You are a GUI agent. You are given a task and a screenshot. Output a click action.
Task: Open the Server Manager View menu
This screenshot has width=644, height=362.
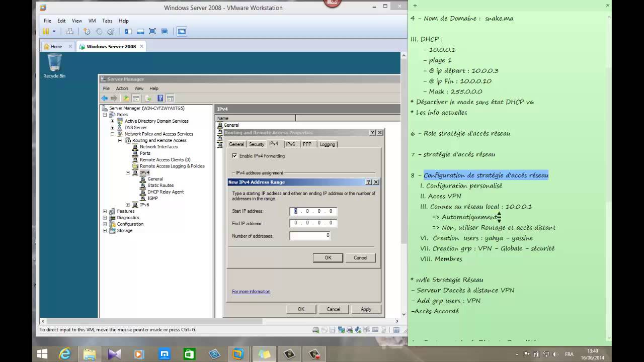(x=139, y=88)
